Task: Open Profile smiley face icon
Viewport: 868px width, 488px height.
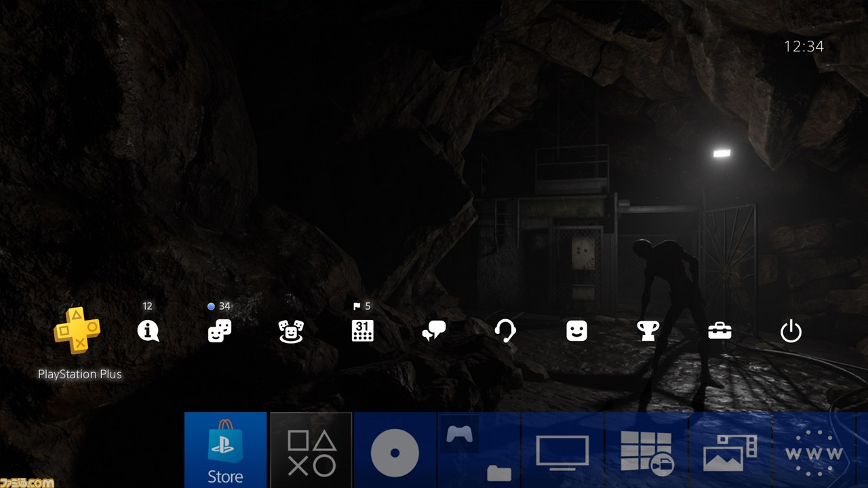Action: click(576, 331)
